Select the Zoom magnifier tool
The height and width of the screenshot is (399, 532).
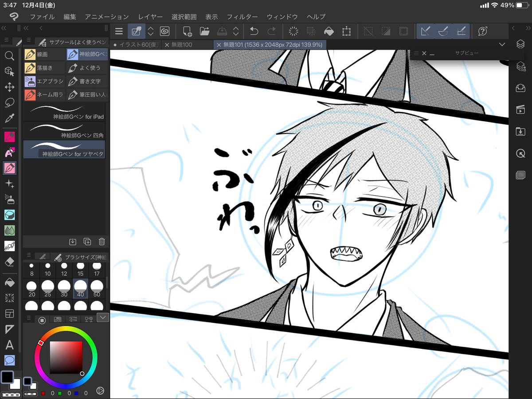(x=9, y=55)
